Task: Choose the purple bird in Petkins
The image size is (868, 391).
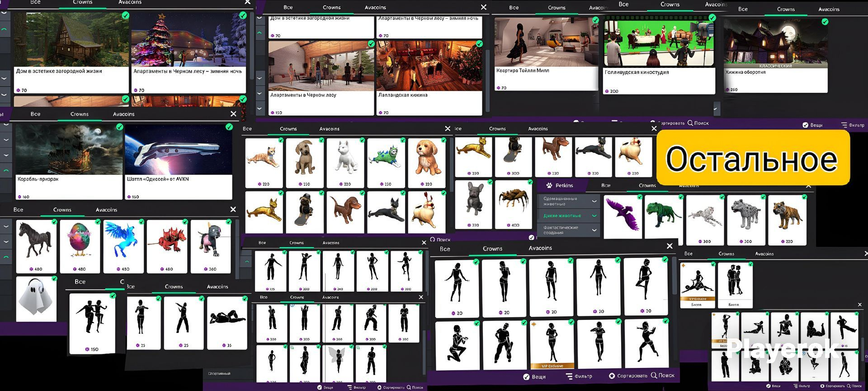Action: tap(623, 217)
